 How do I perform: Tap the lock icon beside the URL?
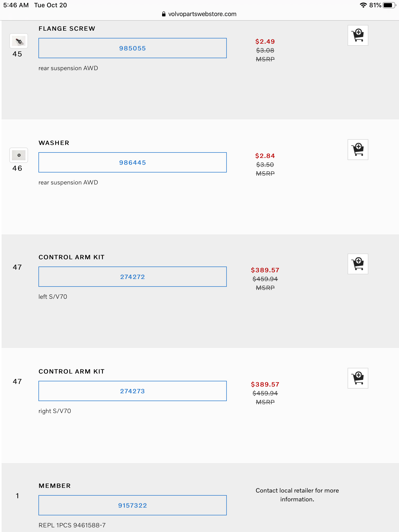coord(164,14)
